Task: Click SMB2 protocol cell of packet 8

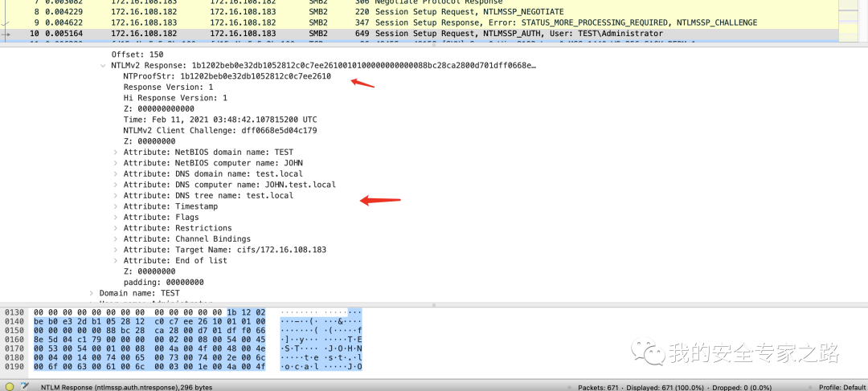Action: click(x=318, y=11)
